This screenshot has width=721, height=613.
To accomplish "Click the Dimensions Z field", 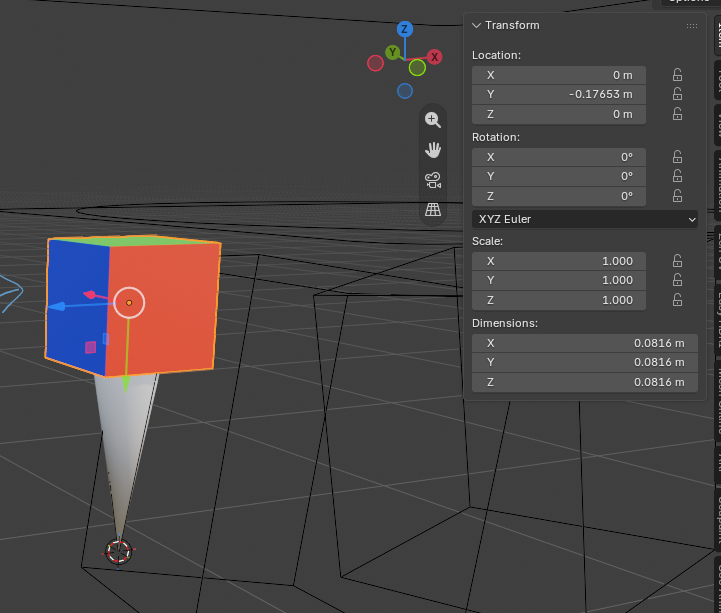I will 584,382.
